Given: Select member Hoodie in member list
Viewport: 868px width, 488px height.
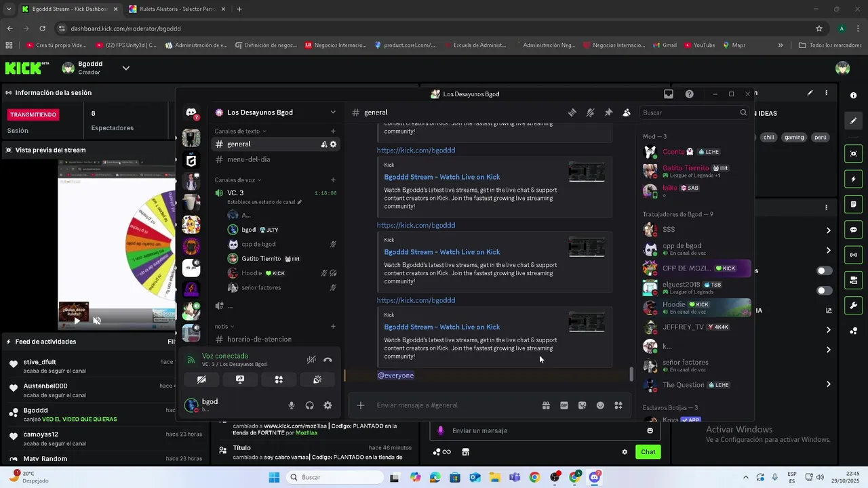Looking at the screenshot, I should (x=696, y=308).
